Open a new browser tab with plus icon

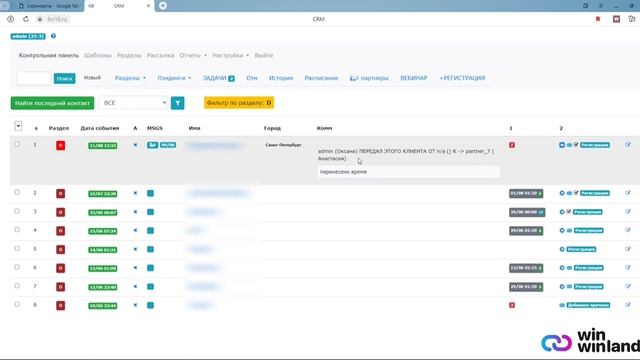click(162, 6)
